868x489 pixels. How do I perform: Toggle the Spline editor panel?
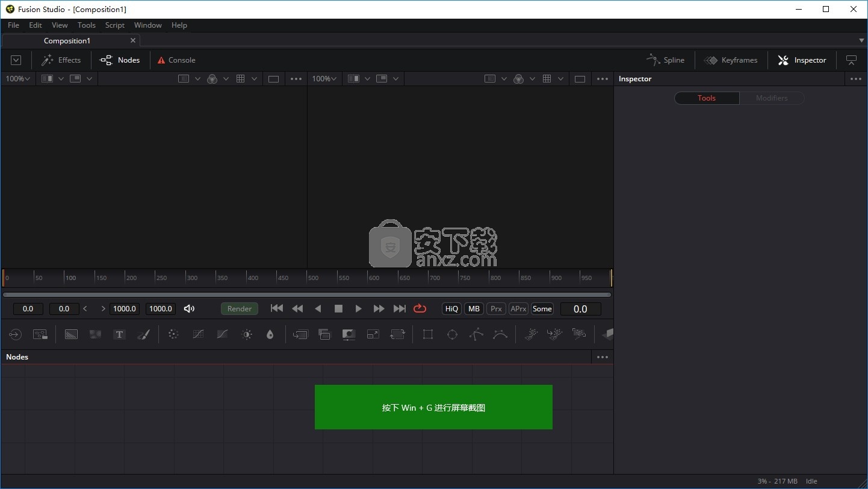coord(665,60)
